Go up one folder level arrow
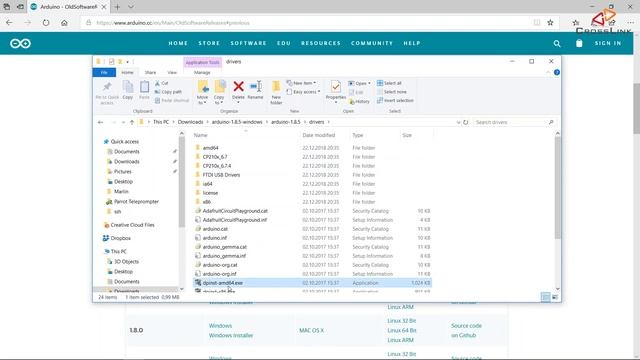The image size is (640, 360). click(132, 122)
